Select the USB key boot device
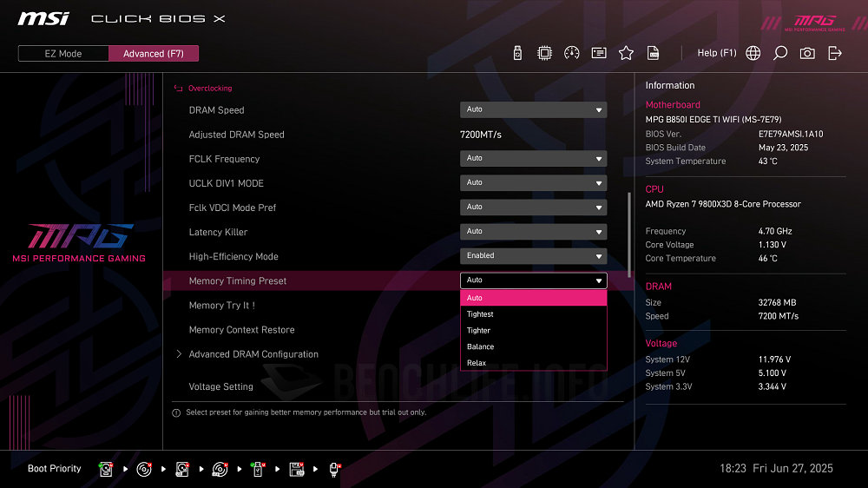 258,469
